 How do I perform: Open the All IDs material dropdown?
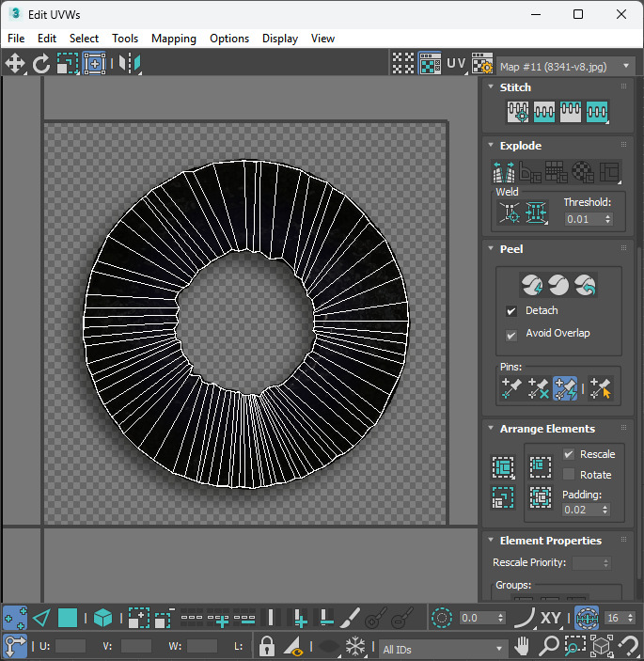pyautogui.click(x=444, y=649)
